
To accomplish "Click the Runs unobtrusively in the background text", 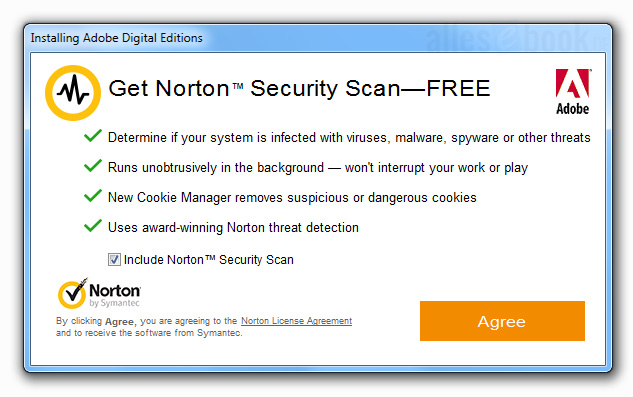I will pyautogui.click(x=318, y=168).
